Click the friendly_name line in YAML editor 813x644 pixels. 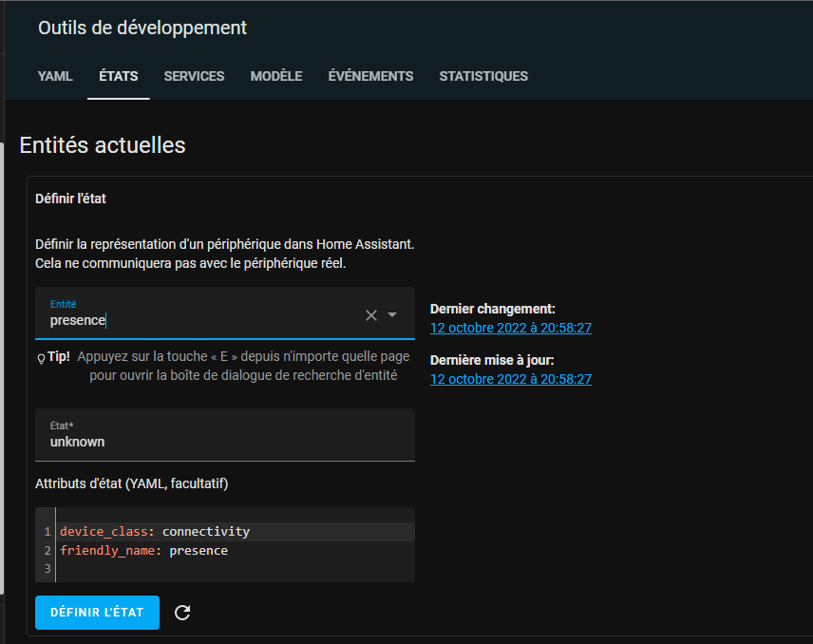click(143, 551)
